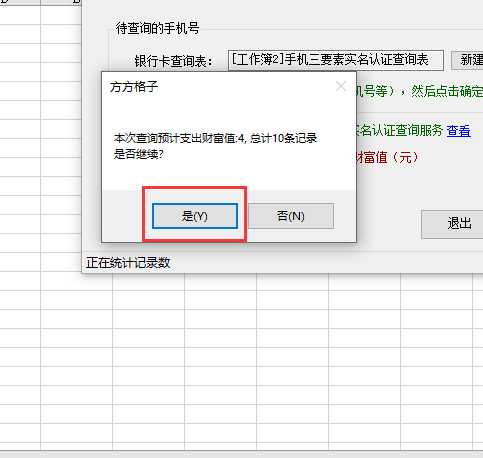The height and width of the screenshot is (458, 483).
Task: Click the 退出 button in the query window
Action: click(x=452, y=224)
